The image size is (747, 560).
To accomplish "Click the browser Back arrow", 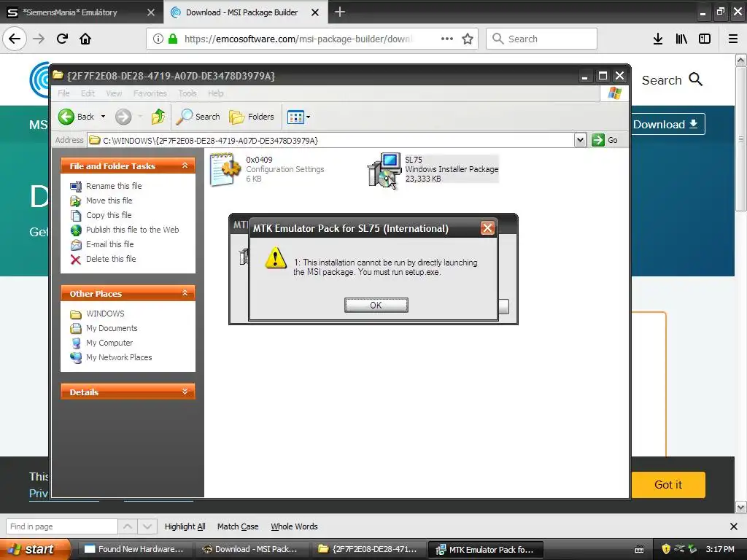I will coord(15,39).
